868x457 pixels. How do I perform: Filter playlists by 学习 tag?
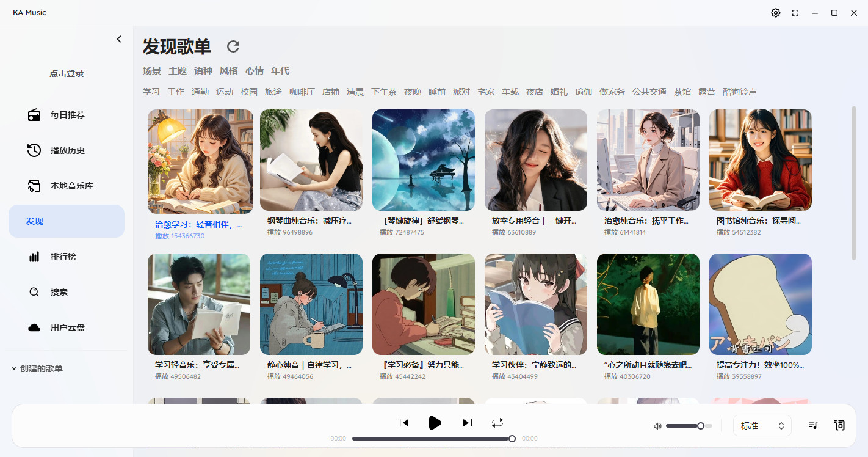click(151, 92)
